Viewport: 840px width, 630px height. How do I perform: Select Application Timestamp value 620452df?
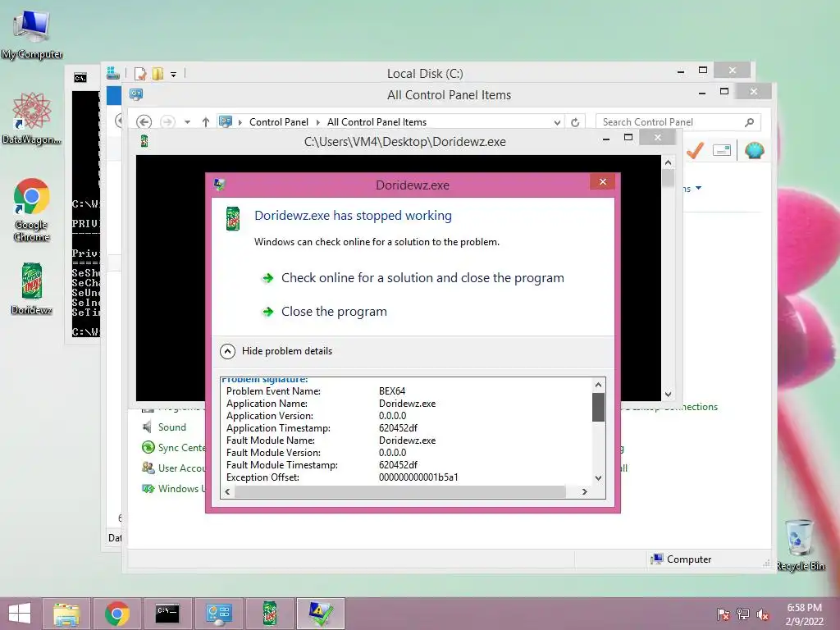tap(398, 428)
